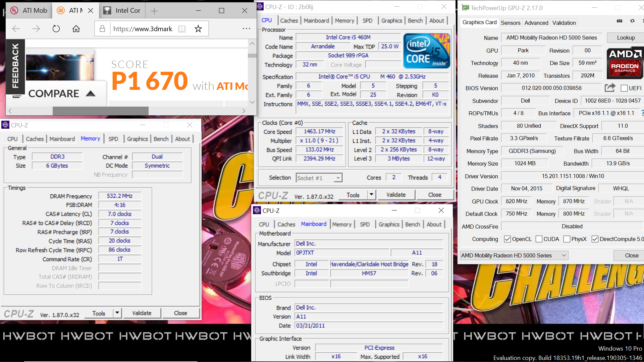
Task: Click the browser horizontal scrollbar thumb
Action: [x=101, y=111]
